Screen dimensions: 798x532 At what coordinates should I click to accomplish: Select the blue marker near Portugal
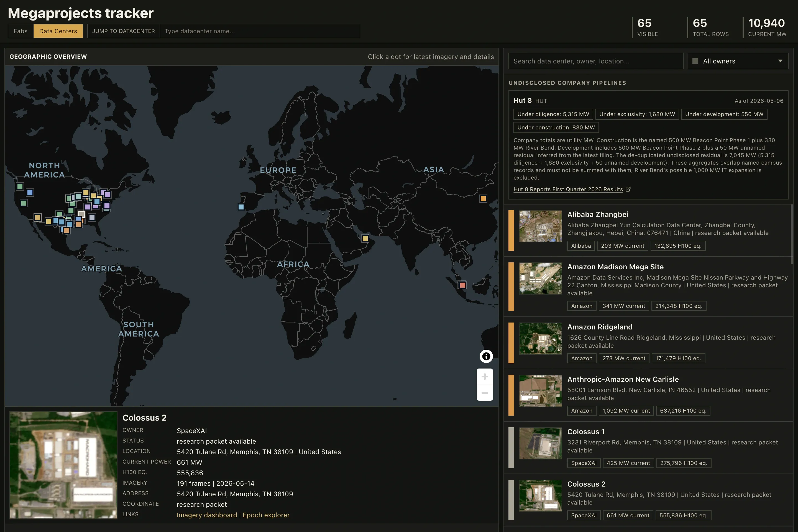point(241,207)
